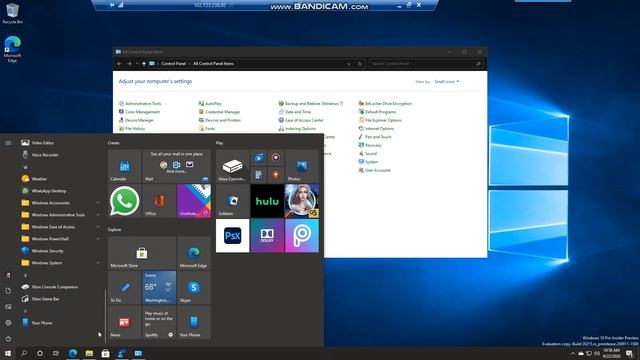
Task: Click the Start menu hamburger expand icon
Action: coord(8,143)
